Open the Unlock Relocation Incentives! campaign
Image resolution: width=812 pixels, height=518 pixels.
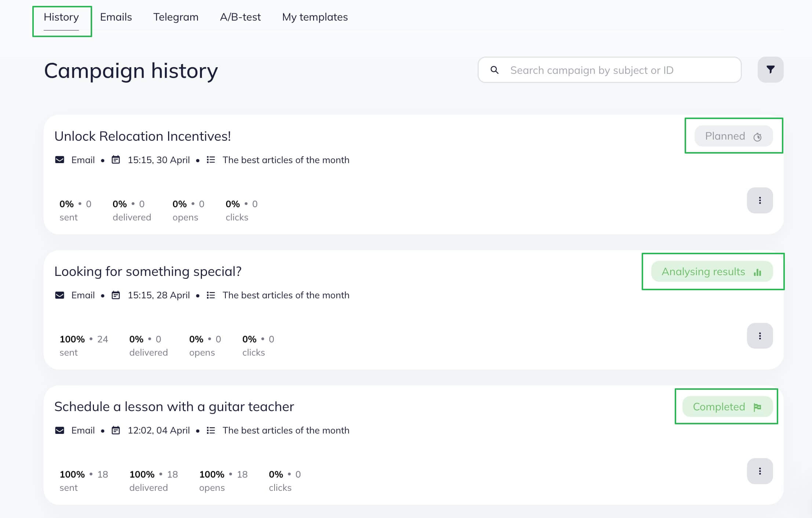pyautogui.click(x=142, y=136)
